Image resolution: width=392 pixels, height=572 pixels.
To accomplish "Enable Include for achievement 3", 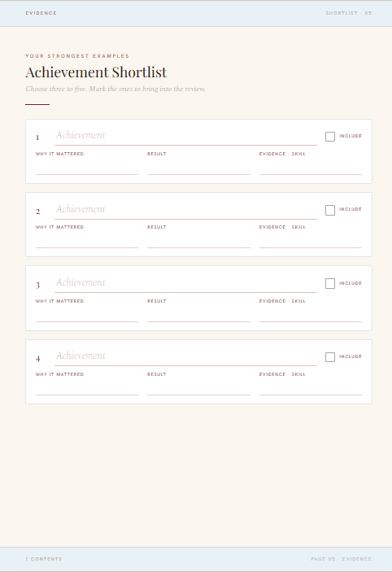I will tap(330, 283).
